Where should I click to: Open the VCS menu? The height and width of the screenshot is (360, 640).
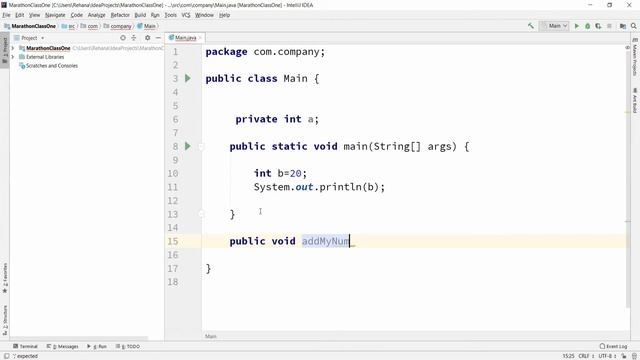pyautogui.click(x=186, y=15)
